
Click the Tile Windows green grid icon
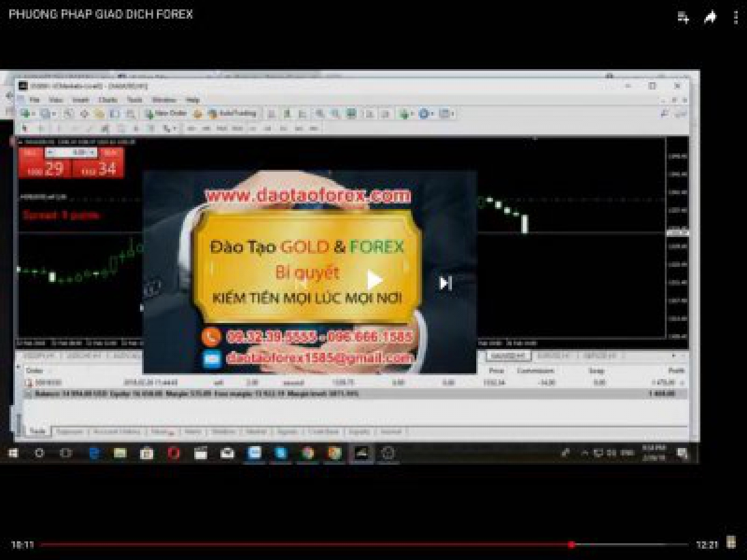pos(352,114)
